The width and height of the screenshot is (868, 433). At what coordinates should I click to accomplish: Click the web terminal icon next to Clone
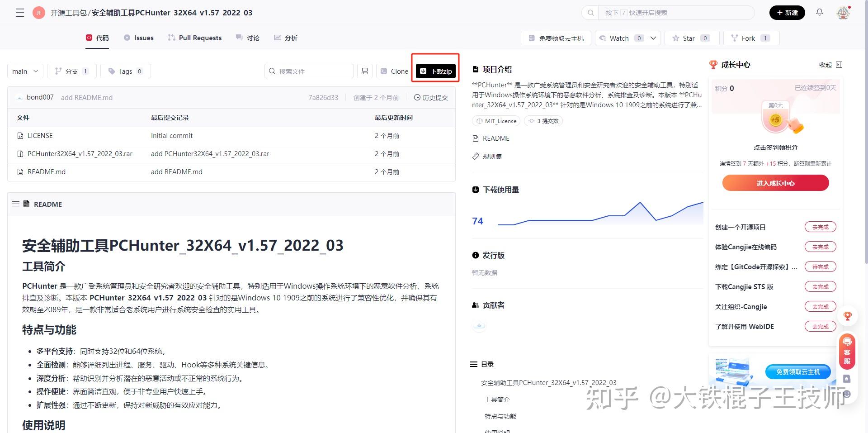pyautogui.click(x=365, y=71)
